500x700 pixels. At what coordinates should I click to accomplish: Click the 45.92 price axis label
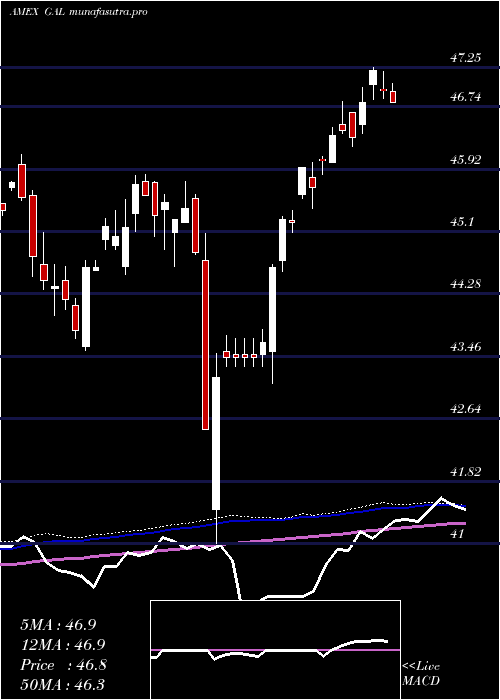click(x=465, y=159)
